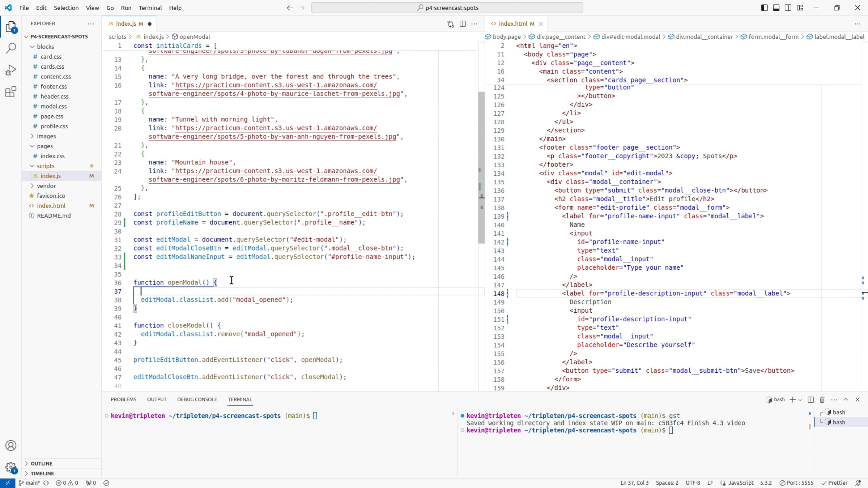Open the Manage gear menu

click(x=11, y=467)
